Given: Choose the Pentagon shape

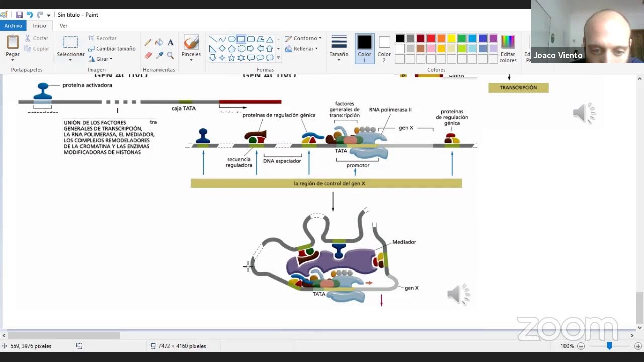Looking at the screenshot, I should (x=232, y=49).
